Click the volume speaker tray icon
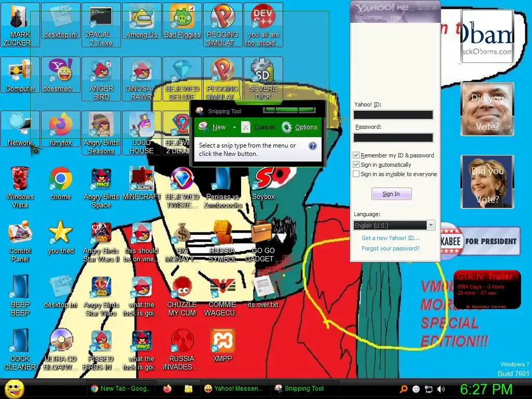 pos(441,389)
